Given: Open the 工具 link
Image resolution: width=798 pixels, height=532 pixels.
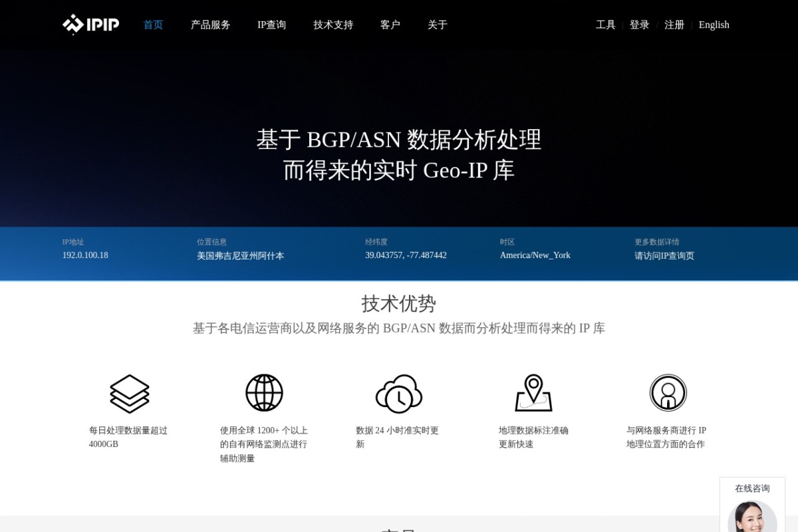Looking at the screenshot, I should (606, 25).
